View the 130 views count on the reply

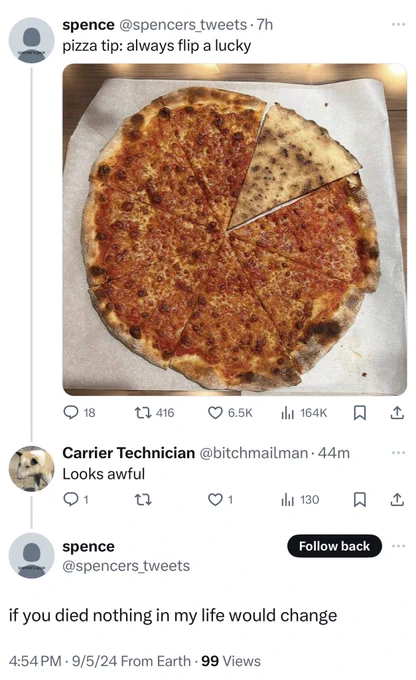coord(300,500)
